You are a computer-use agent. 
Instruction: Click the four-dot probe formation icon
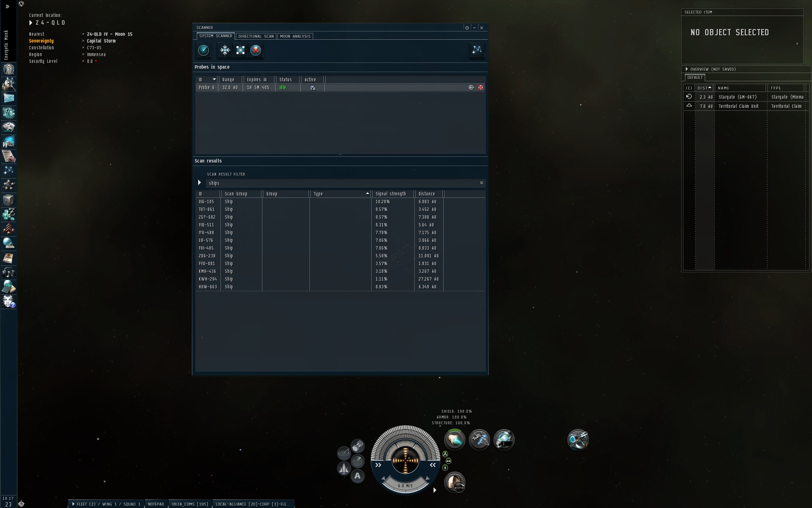tap(240, 50)
